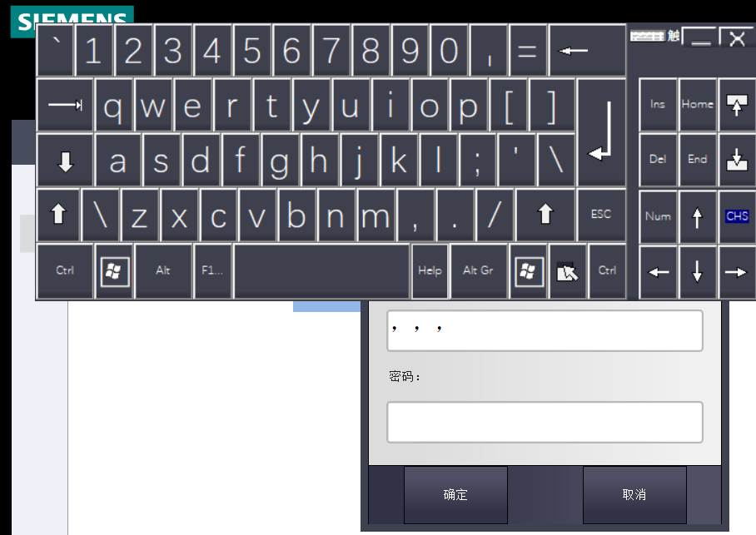The height and width of the screenshot is (535, 756).
Task: Click the context menu key
Action: pos(568,271)
